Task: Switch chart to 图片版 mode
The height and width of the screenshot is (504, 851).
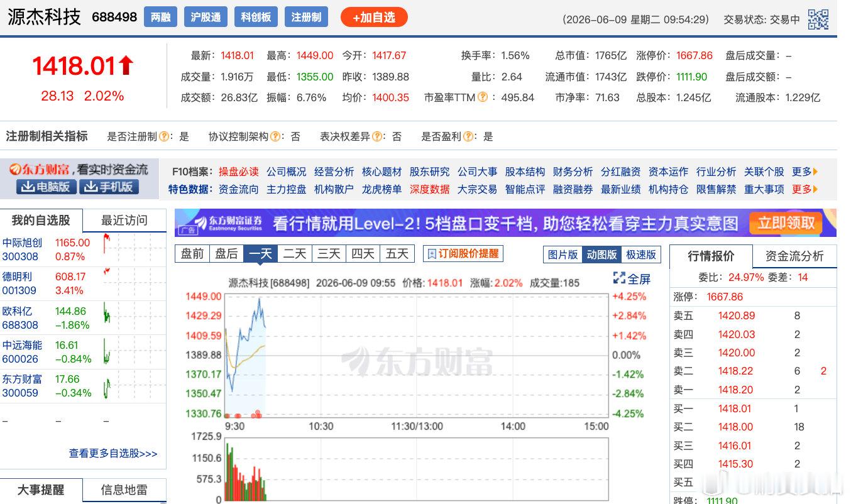Action: pyautogui.click(x=563, y=255)
